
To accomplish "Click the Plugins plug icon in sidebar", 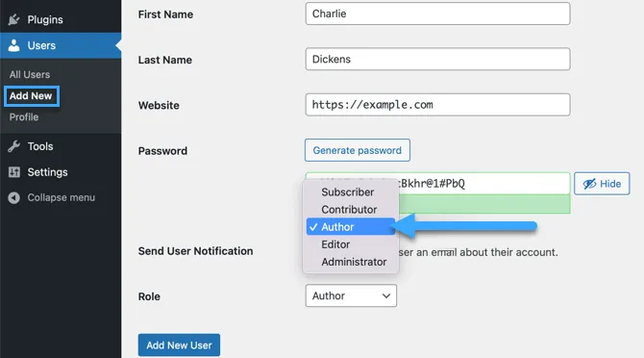I will pyautogui.click(x=14, y=19).
